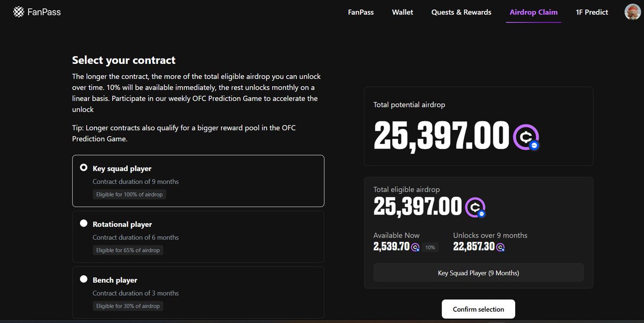Click token icon next to 22,857.30
Viewport: 644px width, 323px height.
pyautogui.click(x=501, y=247)
